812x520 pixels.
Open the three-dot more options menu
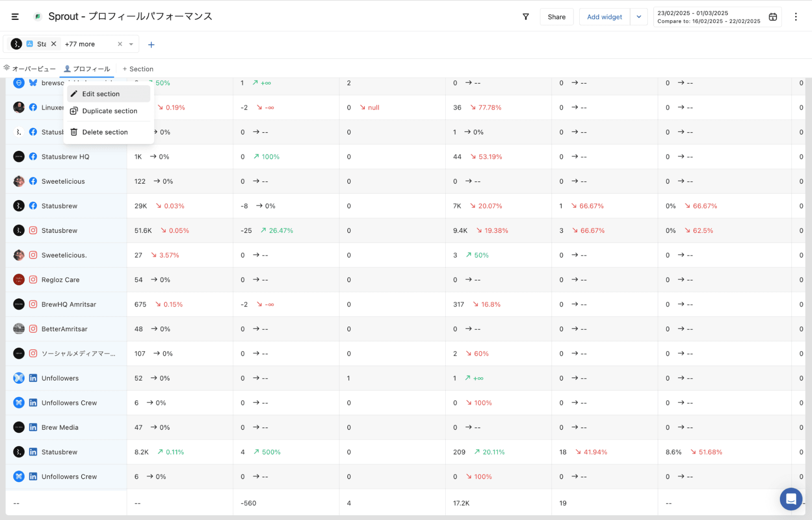coord(796,17)
